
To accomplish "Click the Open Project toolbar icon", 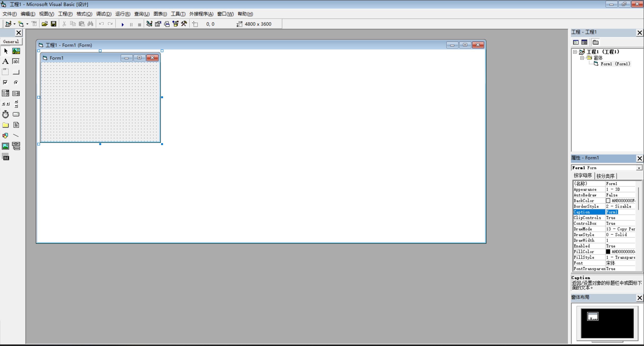I will (x=45, y=24).
